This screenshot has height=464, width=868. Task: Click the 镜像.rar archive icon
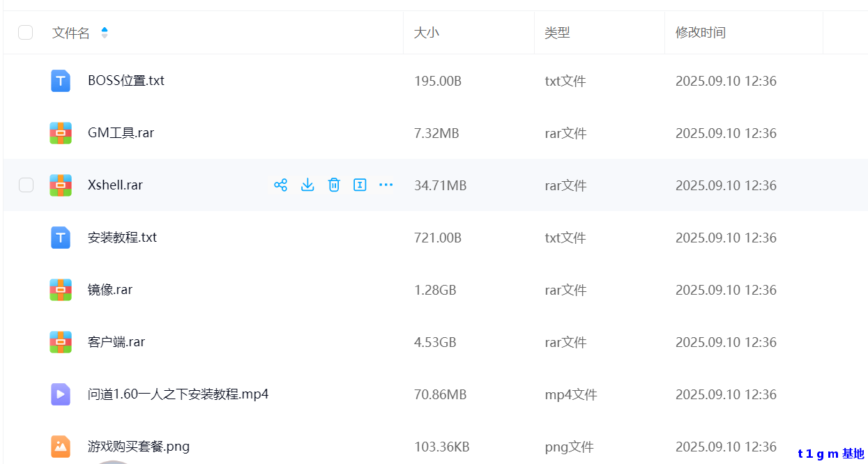coord(61,290)
